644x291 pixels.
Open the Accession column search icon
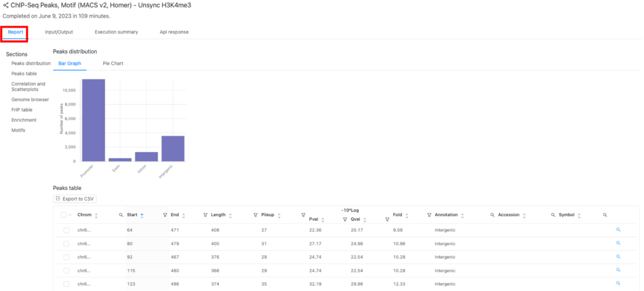coord(553,215)
